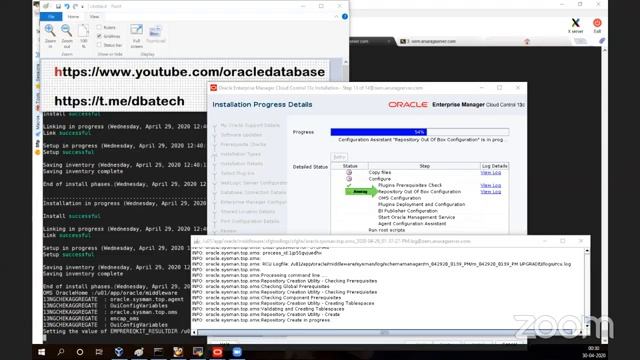
Task: Click the Run root scripts row
Action: pos(387,230)
